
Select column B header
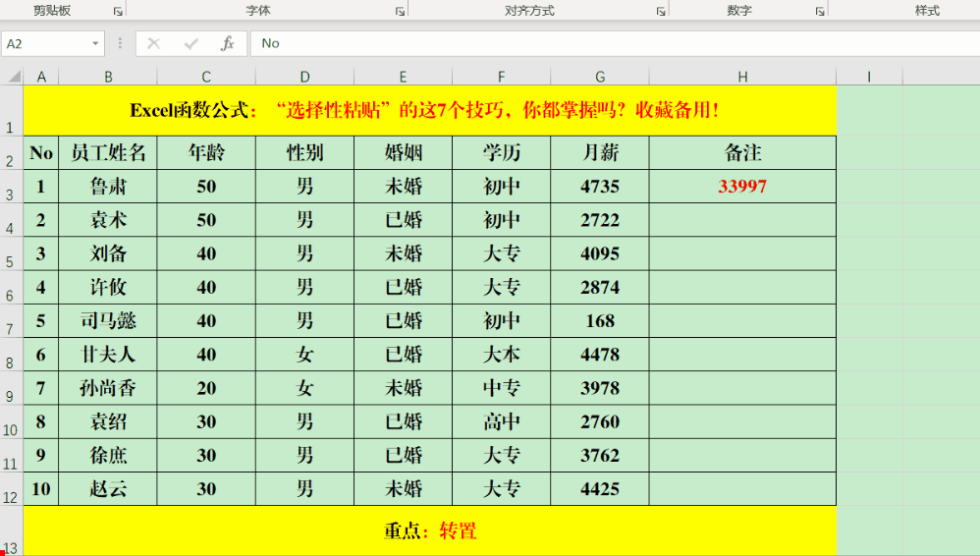pos(108,77)
